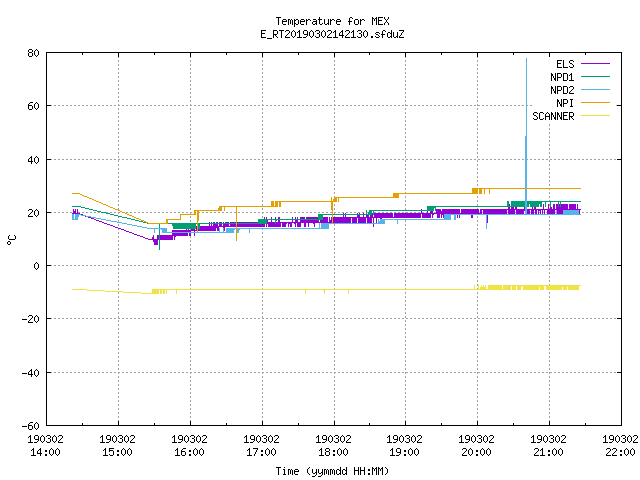Click the x-axis label 190302 19:00
The width and height of the screenshot is (640, 480).
404,446
